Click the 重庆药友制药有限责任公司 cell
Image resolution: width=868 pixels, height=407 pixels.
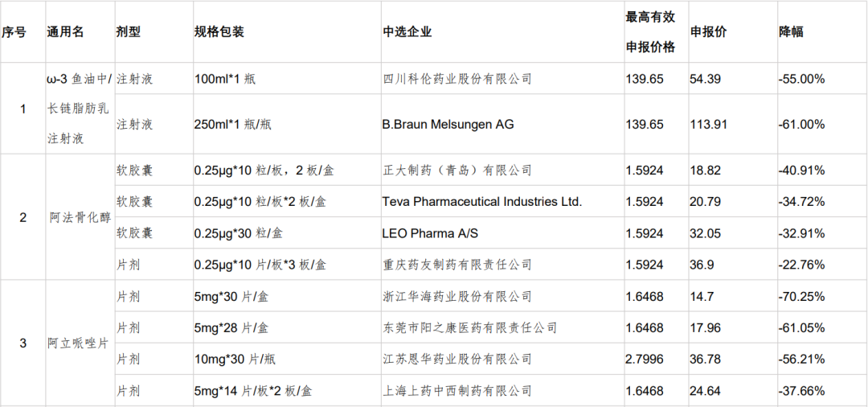click(457, 265)
